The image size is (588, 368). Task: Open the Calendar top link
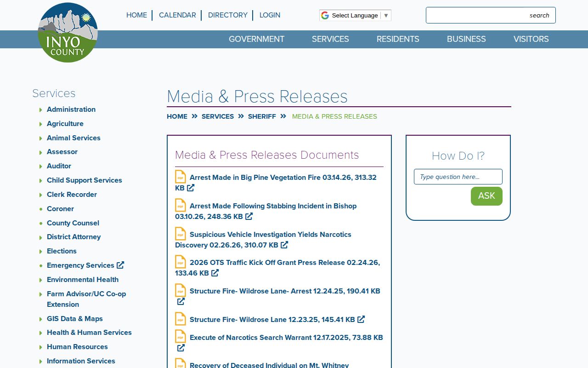pyautogui.click(x=177, y=15)
